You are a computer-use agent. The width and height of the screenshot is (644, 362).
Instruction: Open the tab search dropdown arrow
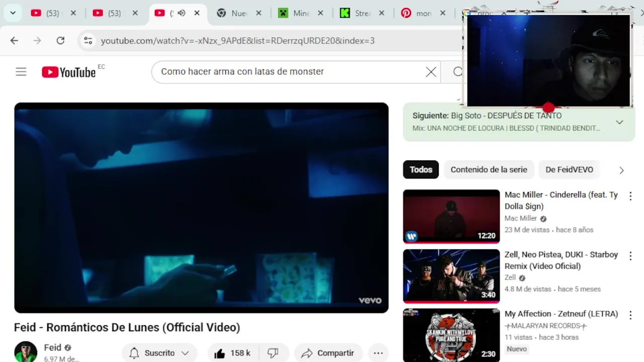coord(13,13)
